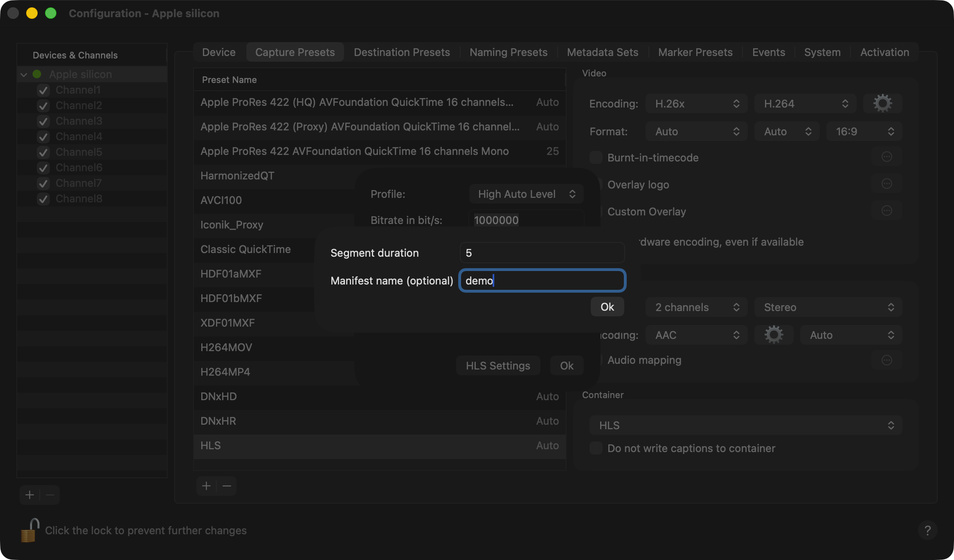Click the green status dot beside Apple silicon
Image resolution: width=954 pixels, height=560 pixels.
[x=37, y=74]
